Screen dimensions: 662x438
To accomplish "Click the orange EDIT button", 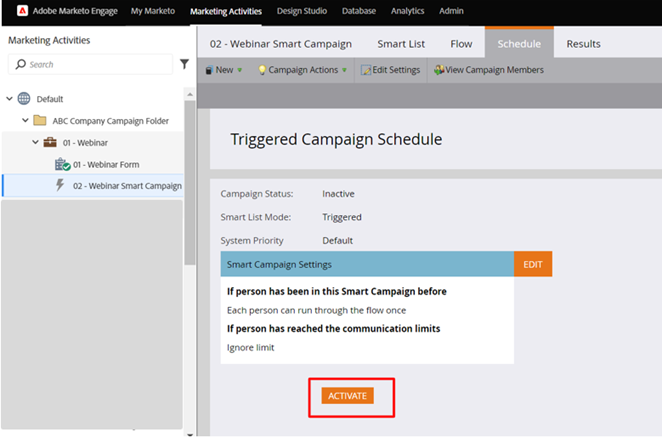I will click(x=533, y=264).
